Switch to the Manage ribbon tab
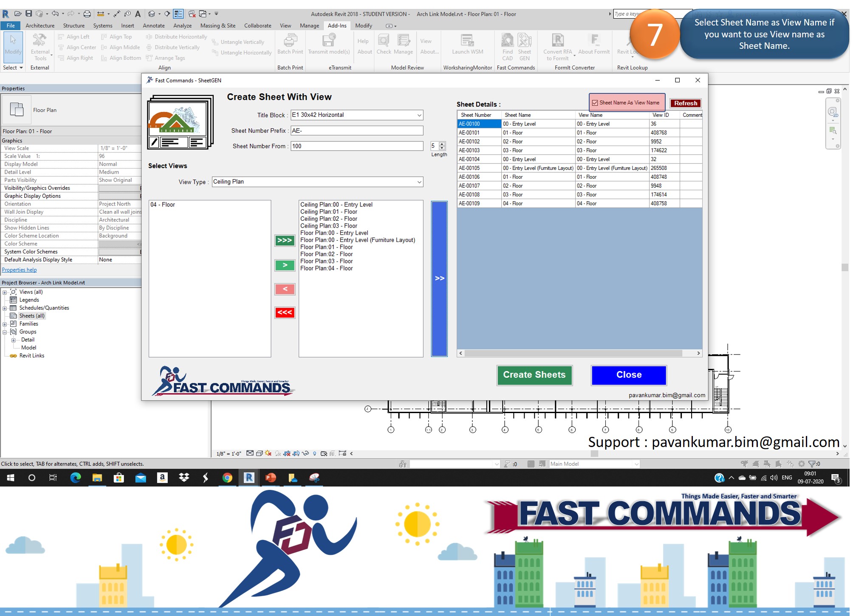 pyautogui.click(x=309, y=25)
